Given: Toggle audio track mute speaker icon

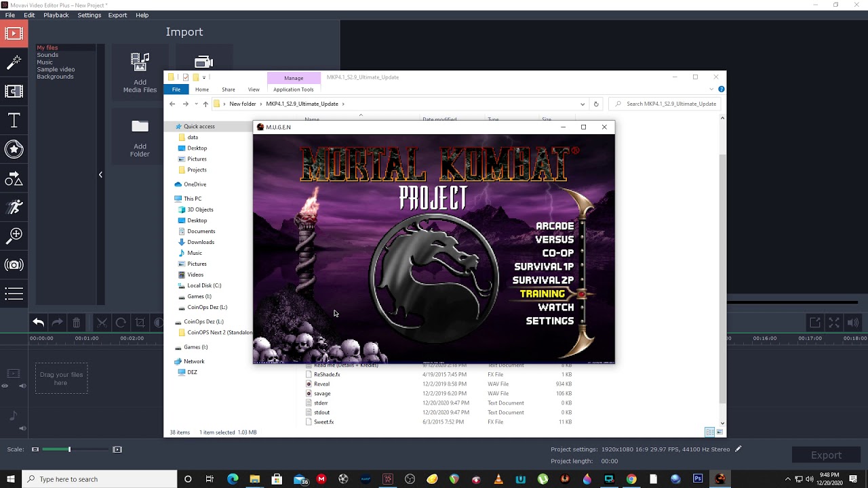Looking at the screenshot, I should tap(22, 428).
